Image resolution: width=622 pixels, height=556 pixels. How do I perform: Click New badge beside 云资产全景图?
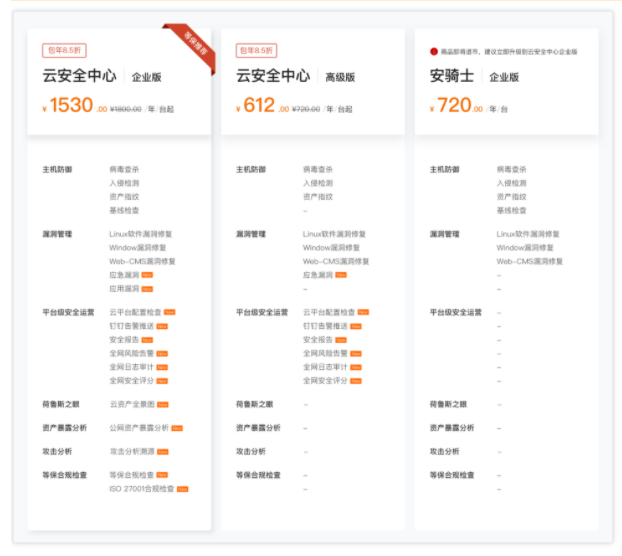[x=163, y=405]
